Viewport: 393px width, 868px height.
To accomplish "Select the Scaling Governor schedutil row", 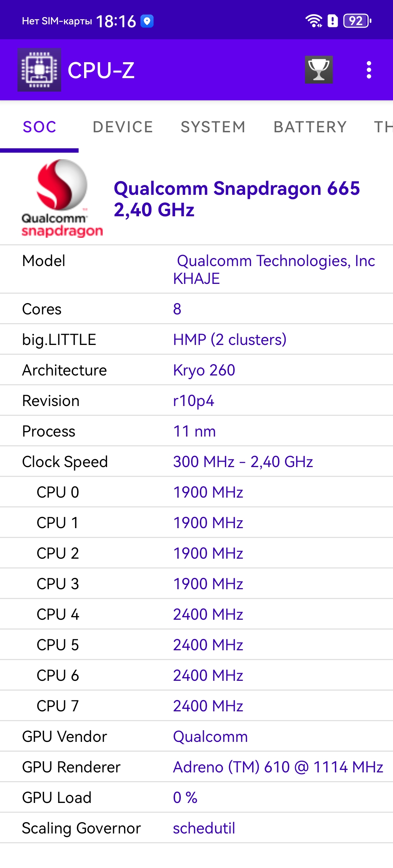I will 196,828.
